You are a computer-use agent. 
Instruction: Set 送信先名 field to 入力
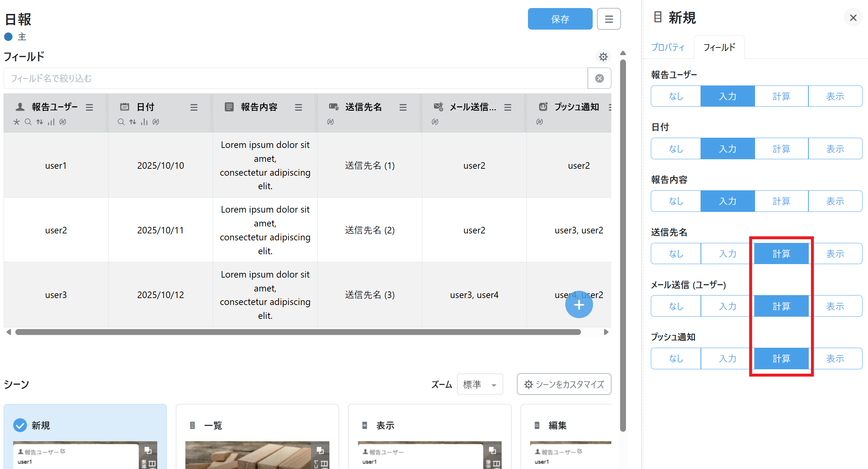click(728, 253)
